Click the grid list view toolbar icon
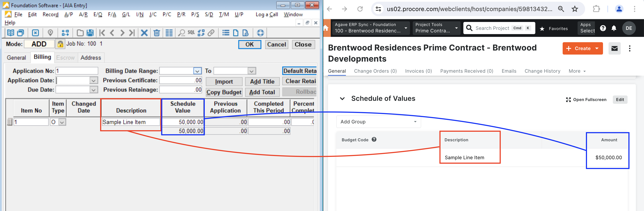The height and width of the screenshot is (211, 644). tap(169, 33)
